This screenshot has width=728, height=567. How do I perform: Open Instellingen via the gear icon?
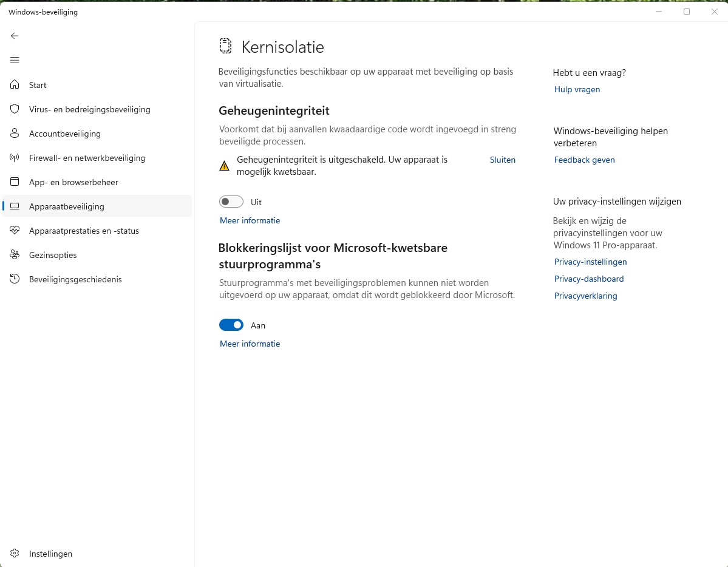coord(15,554)
